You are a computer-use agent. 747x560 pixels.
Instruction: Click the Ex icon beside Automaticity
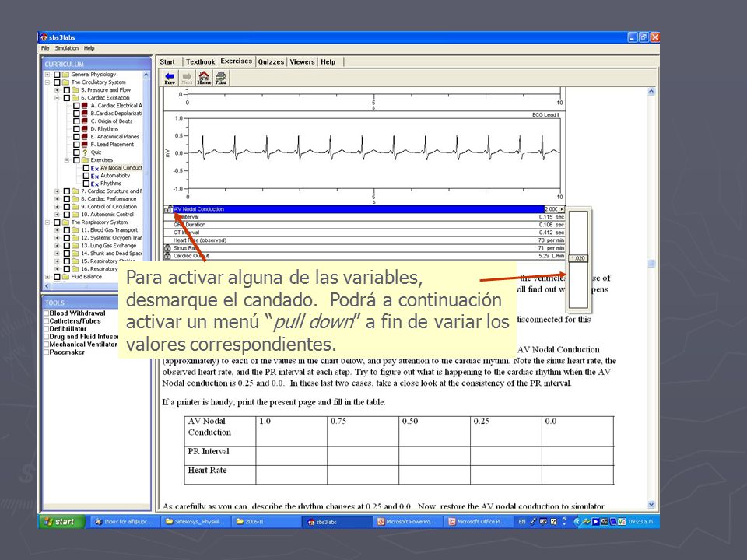tap(94, 176)
